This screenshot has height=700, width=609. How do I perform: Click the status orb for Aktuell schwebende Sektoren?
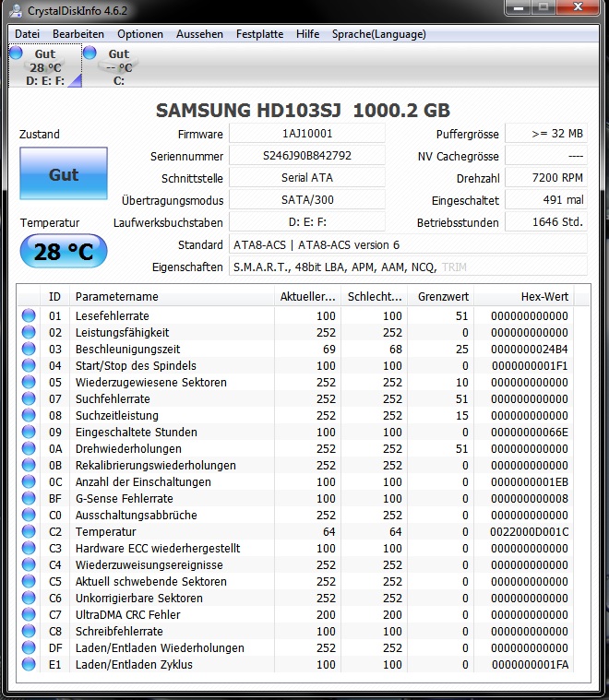pyautogui.click(x=29, y=581)
